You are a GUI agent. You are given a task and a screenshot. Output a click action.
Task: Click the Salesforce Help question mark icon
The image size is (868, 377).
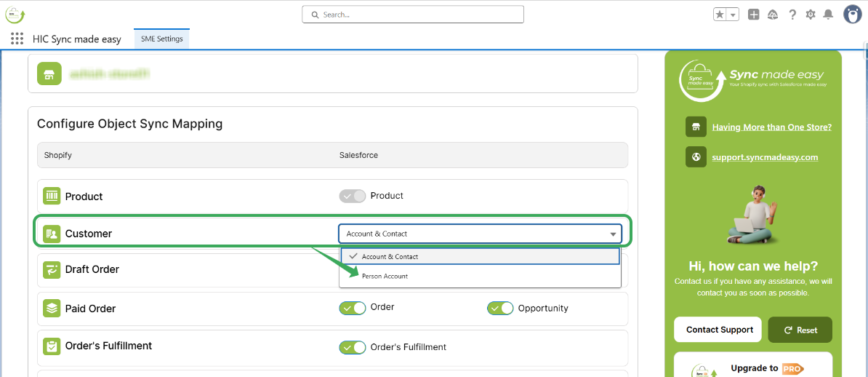click(792, 15)
